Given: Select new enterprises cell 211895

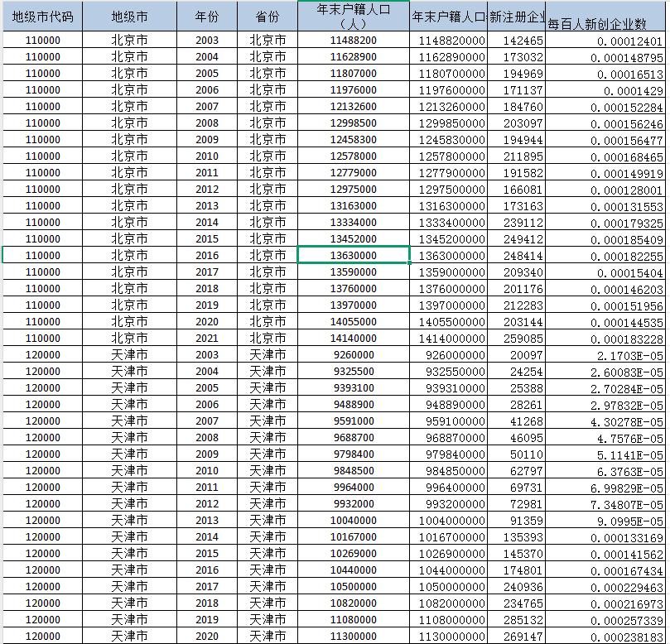Looking at the screenshot, I should coord(517,156).
